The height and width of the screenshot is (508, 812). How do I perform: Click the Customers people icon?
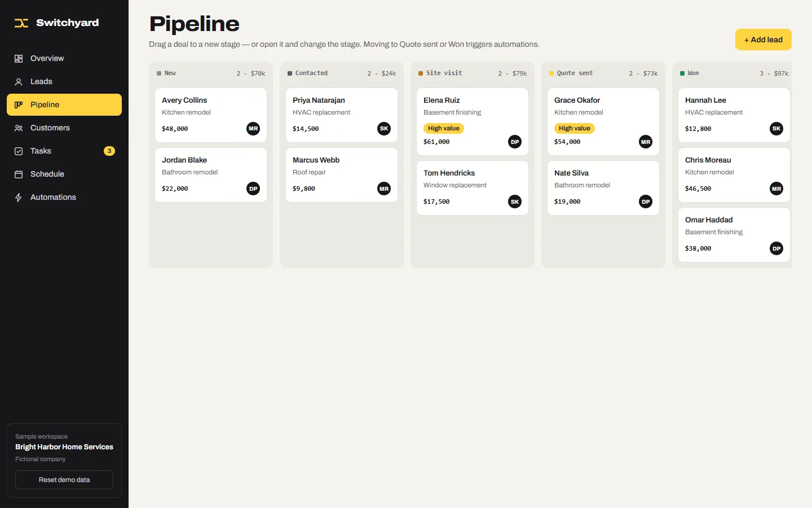click(19, 128)
